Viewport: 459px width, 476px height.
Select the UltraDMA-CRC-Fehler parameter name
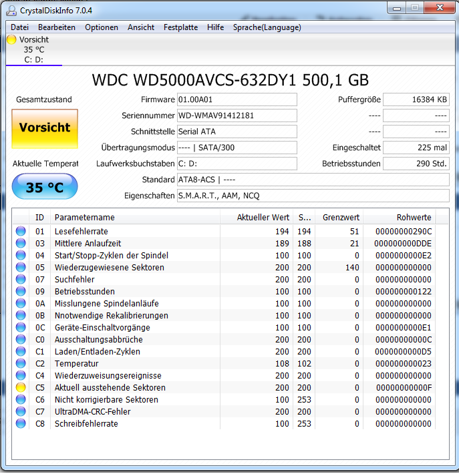click(x=92, y=412)
